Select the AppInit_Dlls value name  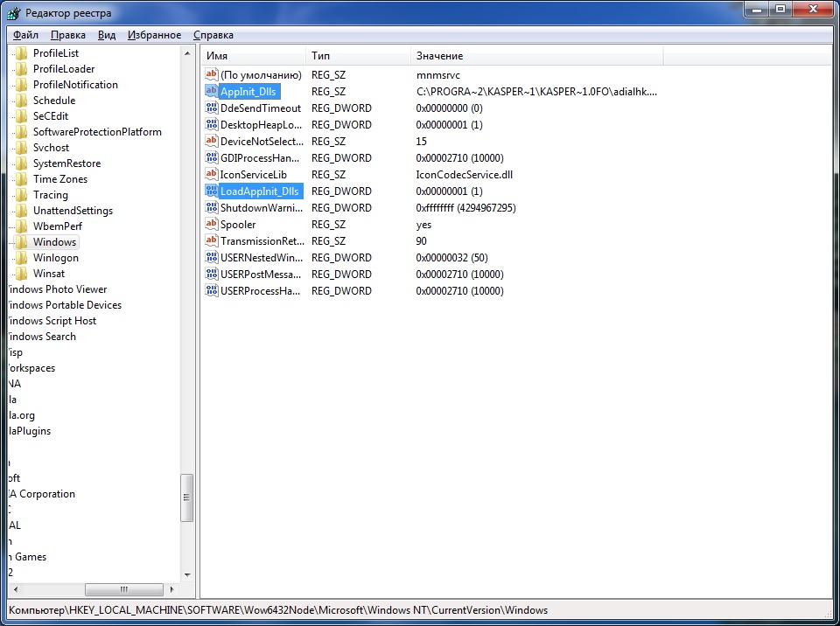[x=248, y=92]
